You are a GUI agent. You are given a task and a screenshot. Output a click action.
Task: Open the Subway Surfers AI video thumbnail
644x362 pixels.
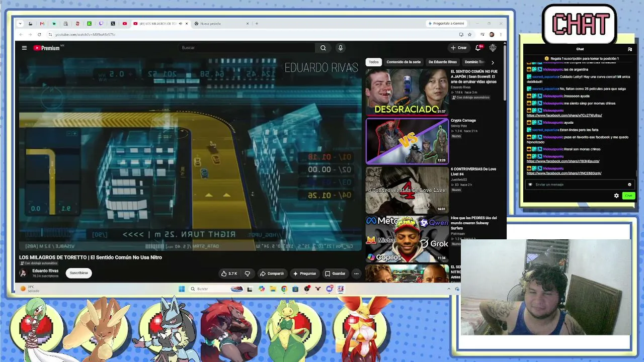(x=407, y=239)
